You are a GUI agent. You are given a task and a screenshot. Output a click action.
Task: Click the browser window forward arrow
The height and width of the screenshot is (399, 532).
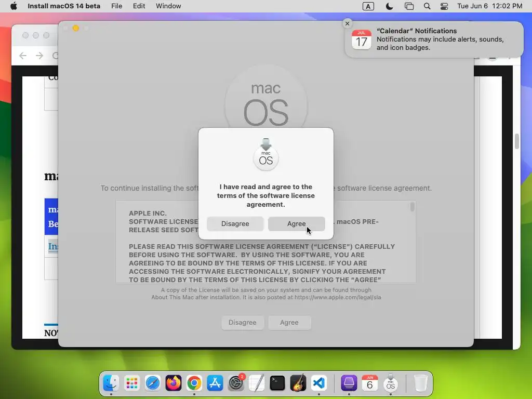[39, 55]
